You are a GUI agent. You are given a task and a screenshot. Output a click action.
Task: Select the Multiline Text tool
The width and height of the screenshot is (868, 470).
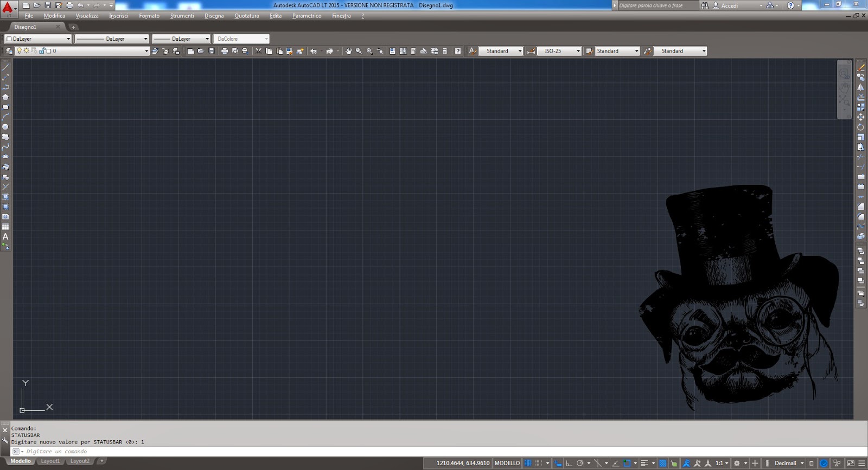pyautogui.click(x=5, y=236)
